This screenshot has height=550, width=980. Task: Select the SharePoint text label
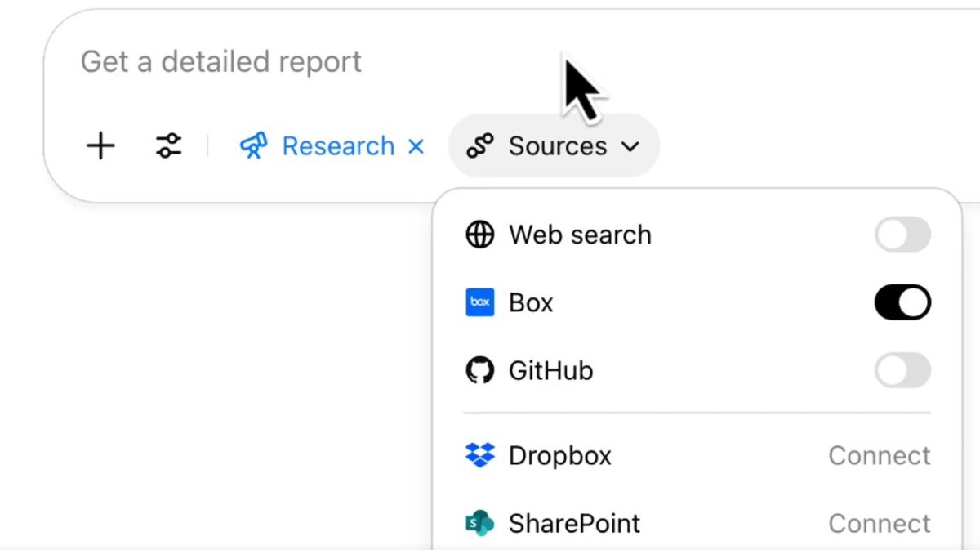coord(574,523)
